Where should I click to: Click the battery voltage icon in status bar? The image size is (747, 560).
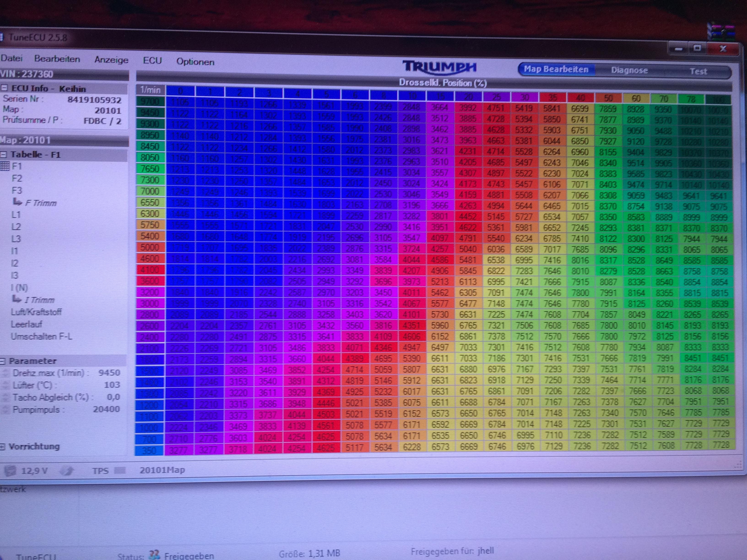pos(11,470)
